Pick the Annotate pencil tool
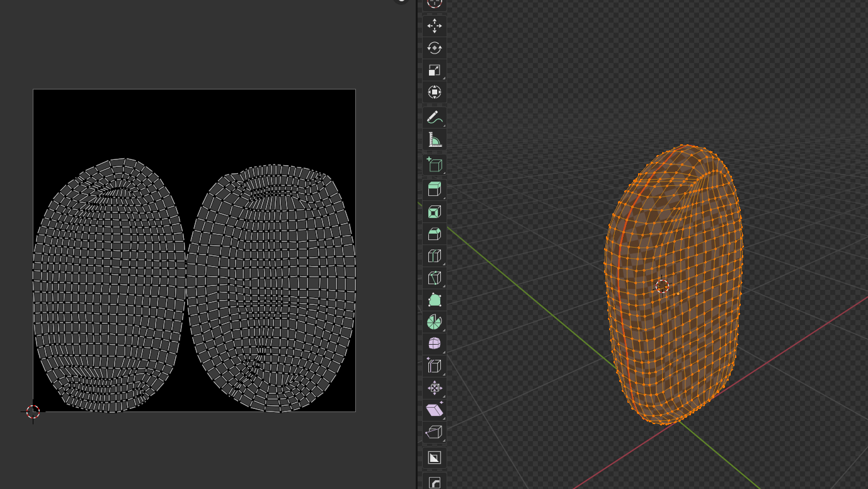Screen dimensions: 868x489 coord(435,118)
